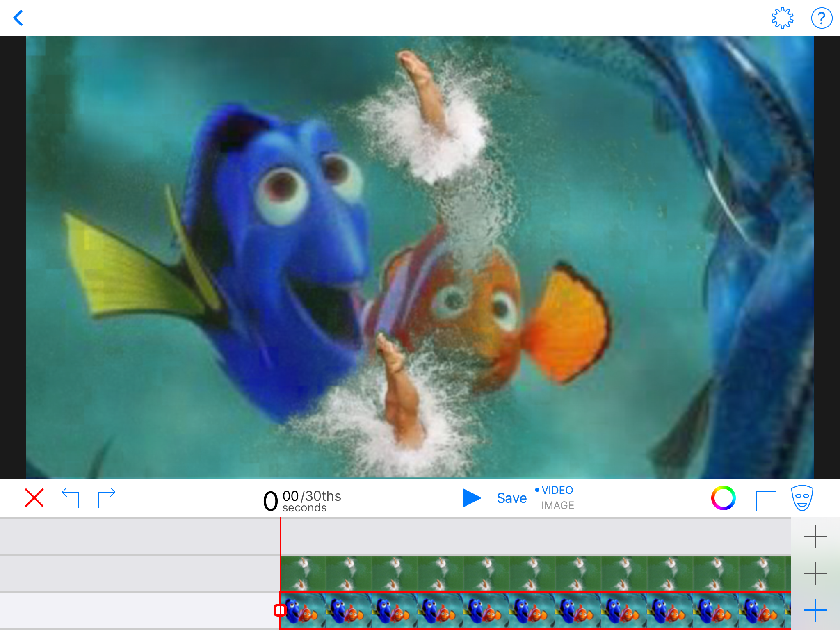Open the settings gear
Screen dimensions: 840x630
coord(782,18)
